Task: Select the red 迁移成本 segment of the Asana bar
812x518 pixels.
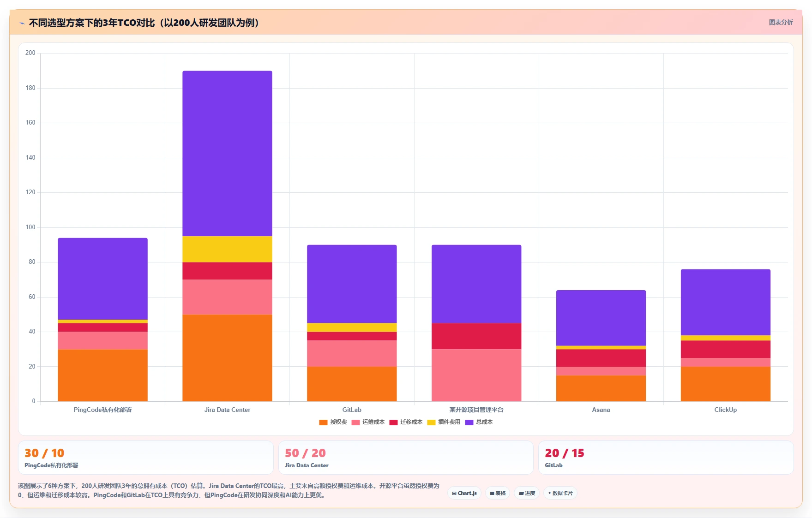Action: pyautogui.click(x=601, y=358)
